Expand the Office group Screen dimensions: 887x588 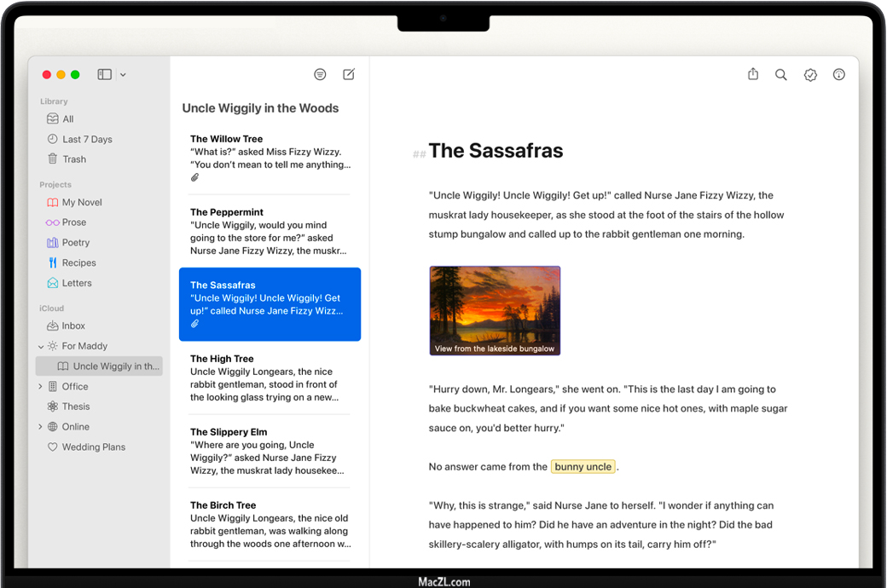(x=40, y=386)
